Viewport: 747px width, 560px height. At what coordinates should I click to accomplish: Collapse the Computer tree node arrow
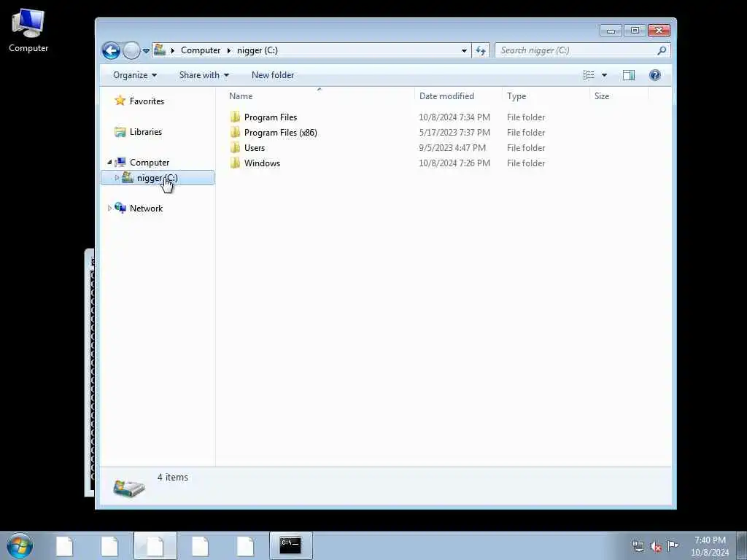click(109, 163)
